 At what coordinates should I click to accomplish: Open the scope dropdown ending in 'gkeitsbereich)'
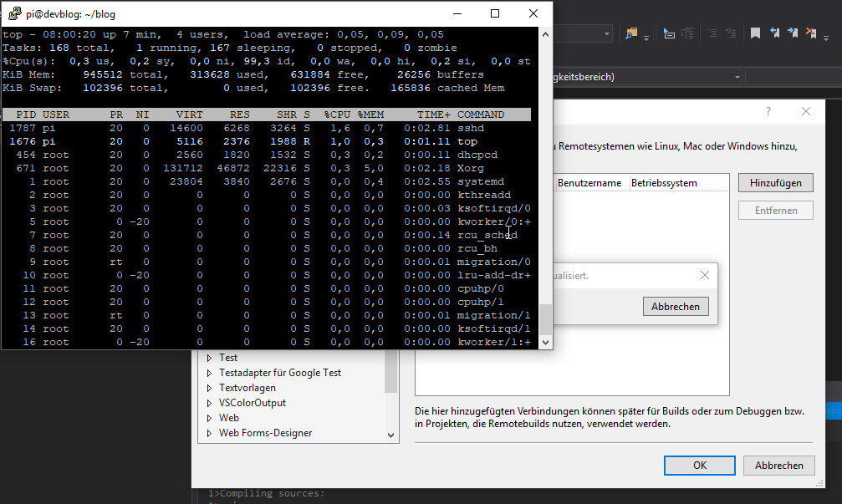(x=736, y=77)
